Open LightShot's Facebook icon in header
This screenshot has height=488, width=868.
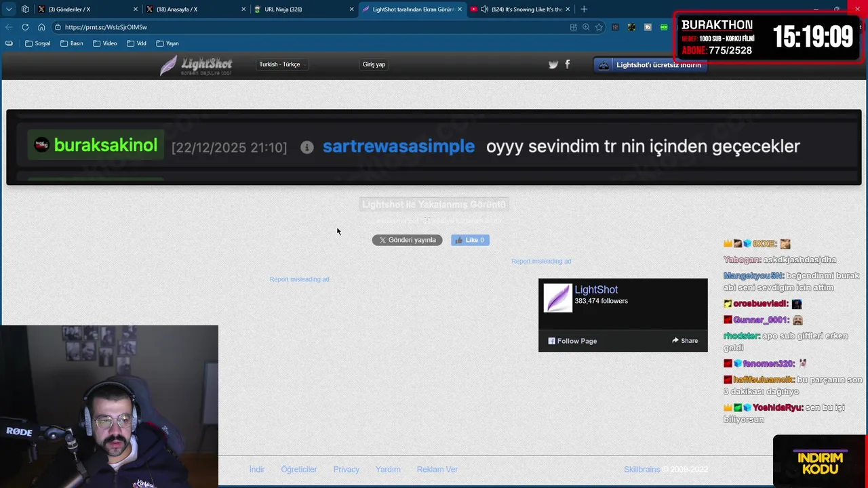568,64
